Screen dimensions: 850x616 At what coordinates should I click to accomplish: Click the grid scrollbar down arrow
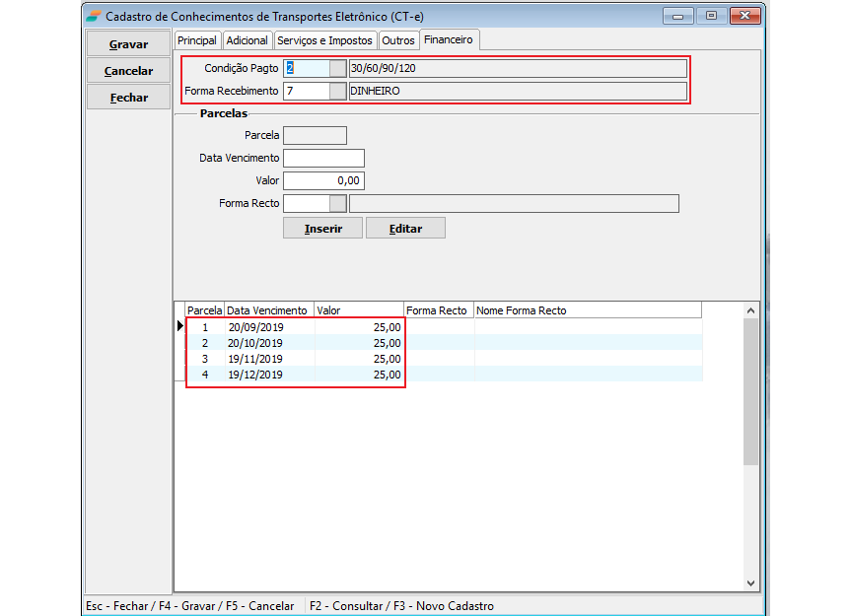click(x=750, y=582)
